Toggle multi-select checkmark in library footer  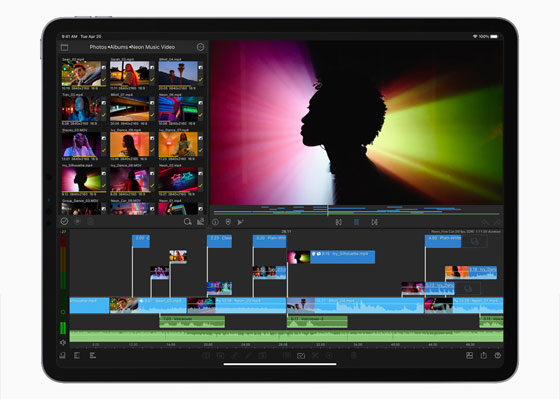pyautogui.click(x=64, y=221)
